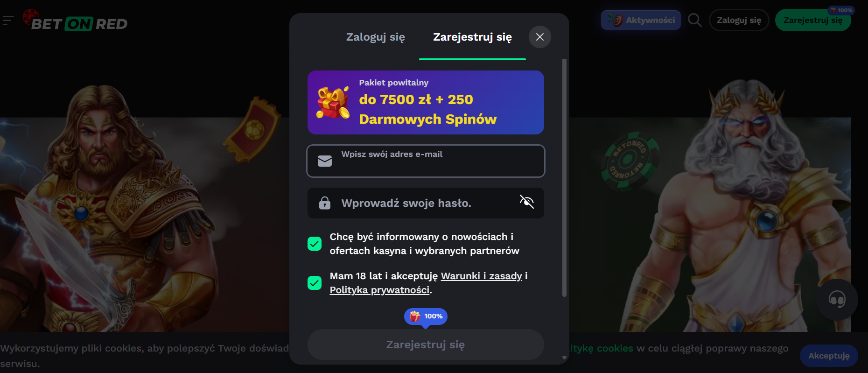Click the dialog's vertical scrollbar
The image size is (868, 373).
coord(564,178)
